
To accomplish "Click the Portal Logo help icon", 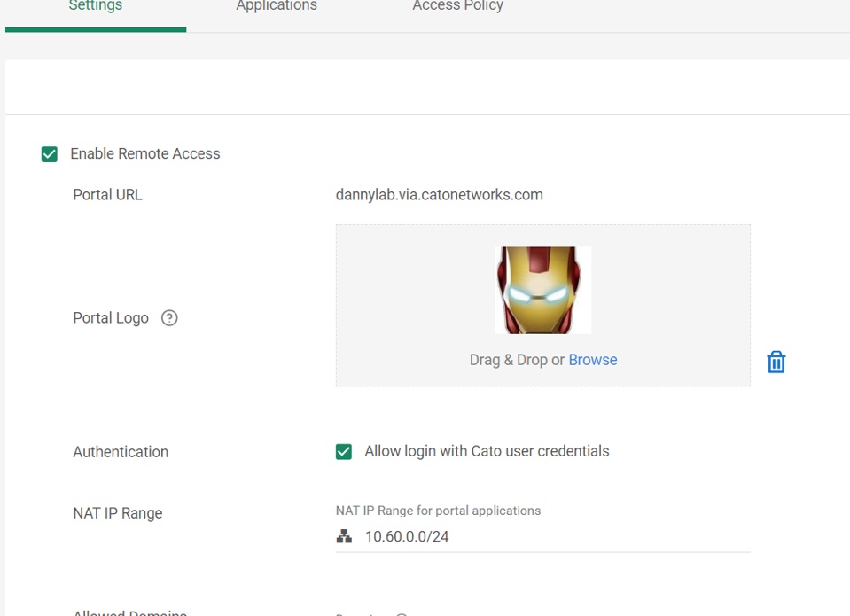I will pyautogui.click(x=169, y=318).
